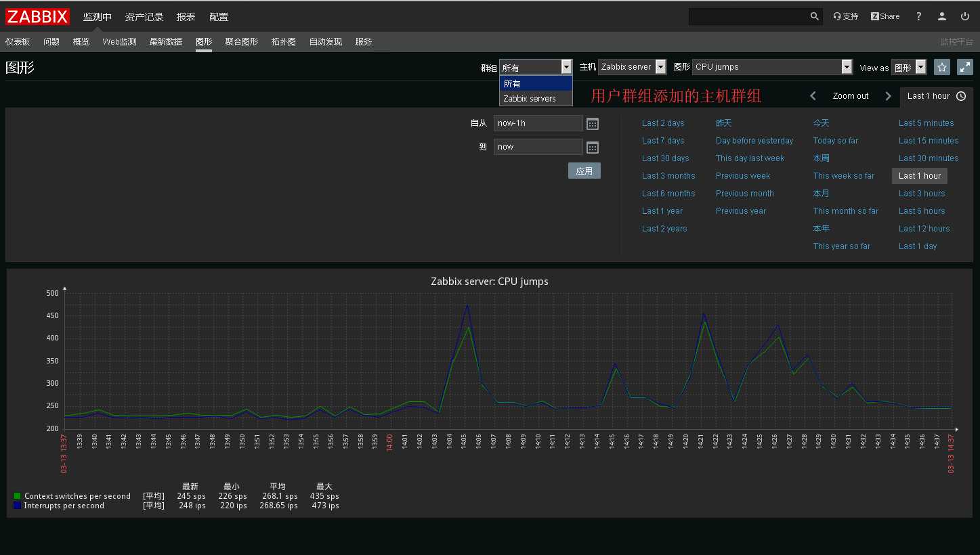Select Today so far range
This screenshot has width=980, height=555.
[836, 141]
